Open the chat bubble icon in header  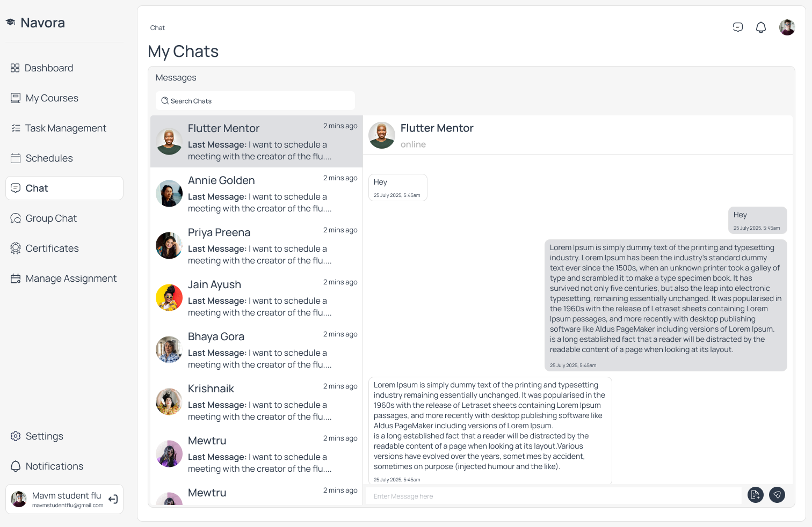(738, 27)
